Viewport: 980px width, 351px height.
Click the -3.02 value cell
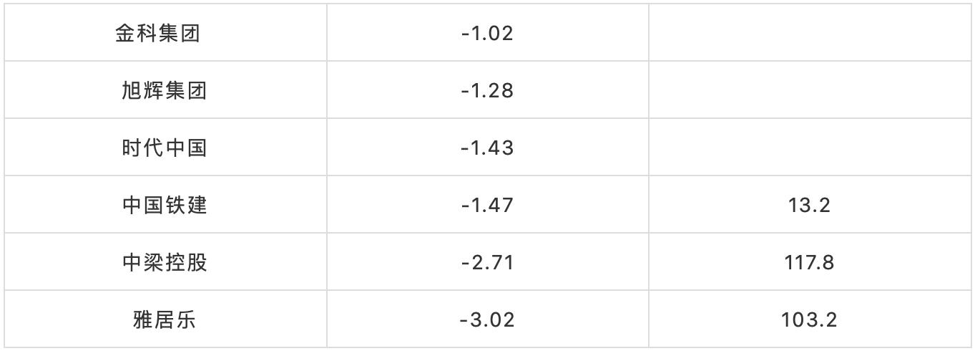487,319
